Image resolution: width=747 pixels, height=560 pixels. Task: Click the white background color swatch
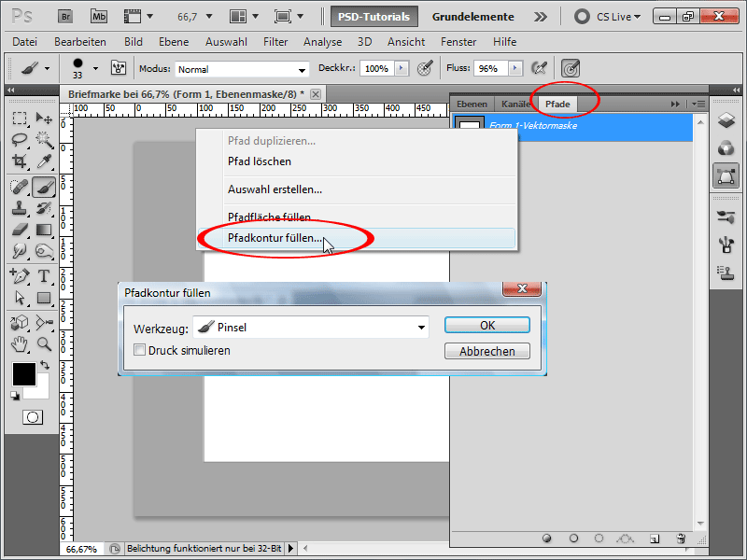40,390
